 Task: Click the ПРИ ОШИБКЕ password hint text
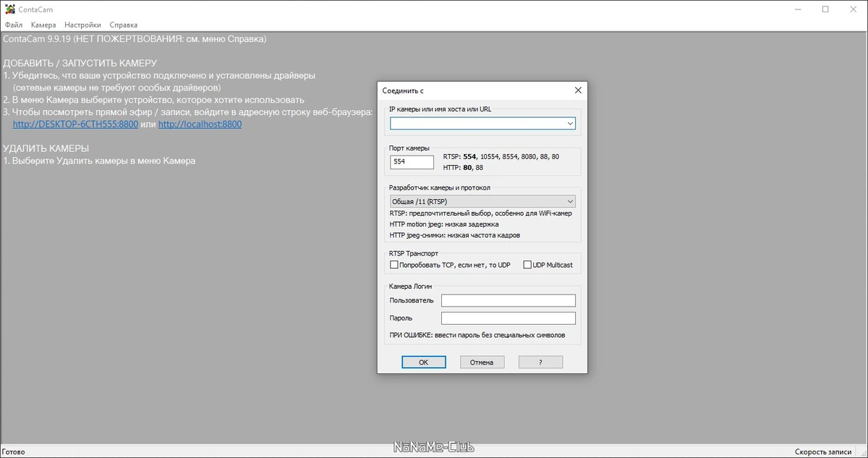[477, 335]
